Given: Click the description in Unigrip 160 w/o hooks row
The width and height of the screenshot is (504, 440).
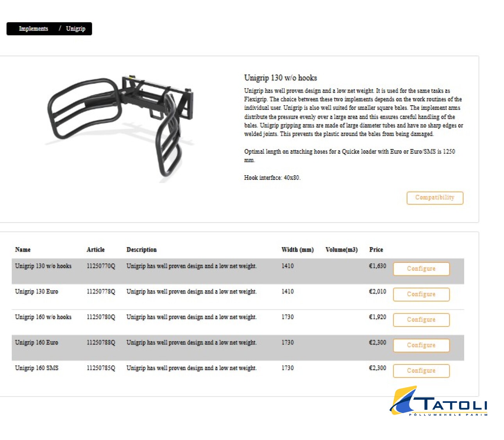Looking at the screenshot, I should pos(191,317).
